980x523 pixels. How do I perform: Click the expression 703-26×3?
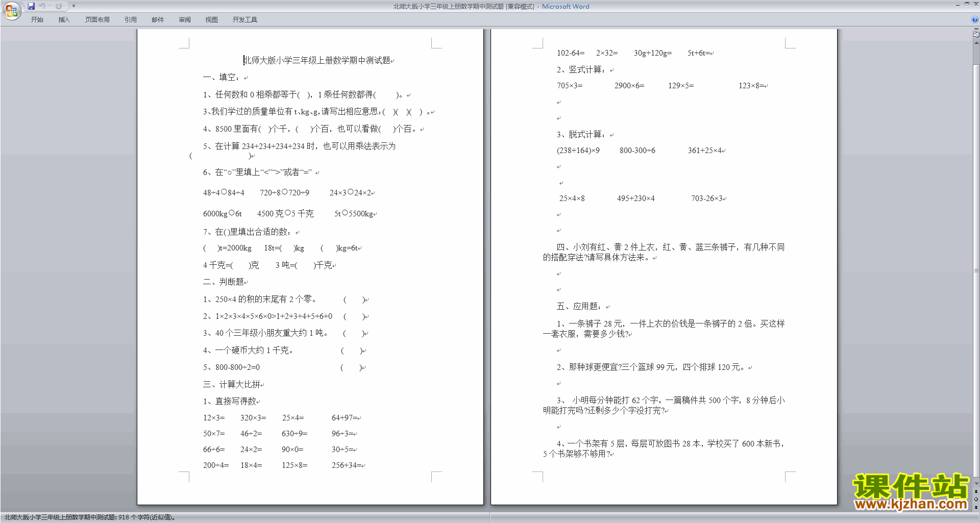707,198
